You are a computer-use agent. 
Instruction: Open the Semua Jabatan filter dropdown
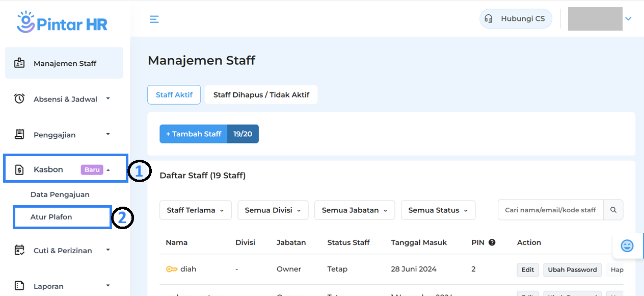355,210
